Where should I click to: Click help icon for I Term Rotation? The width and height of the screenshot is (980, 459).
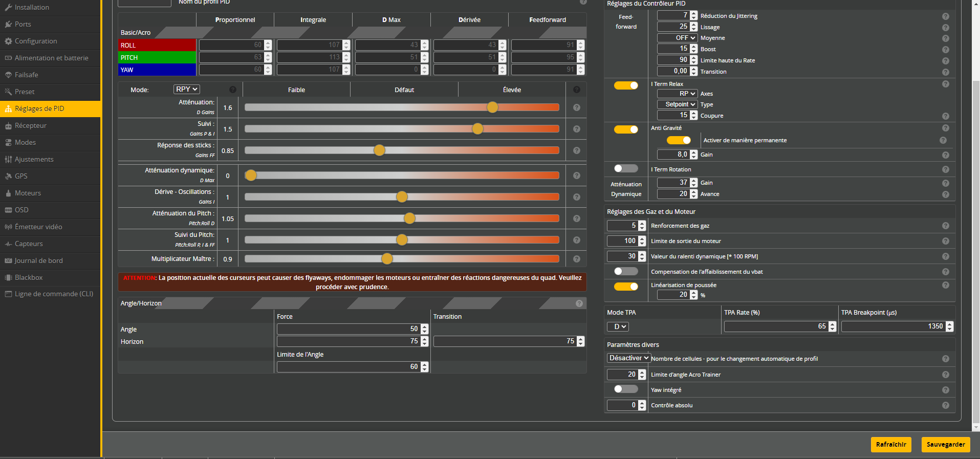click(x=945, y=169)
